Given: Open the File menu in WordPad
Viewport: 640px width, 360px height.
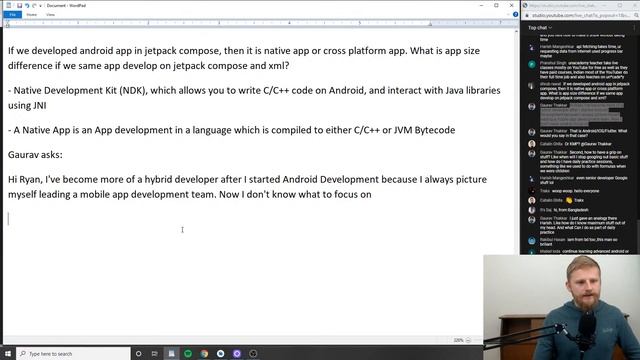Looking at the screenshot, I should coord(13,15).
